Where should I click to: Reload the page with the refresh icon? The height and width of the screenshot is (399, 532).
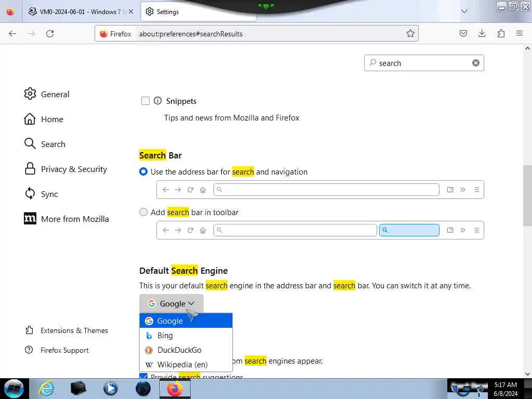click(50, 34)
